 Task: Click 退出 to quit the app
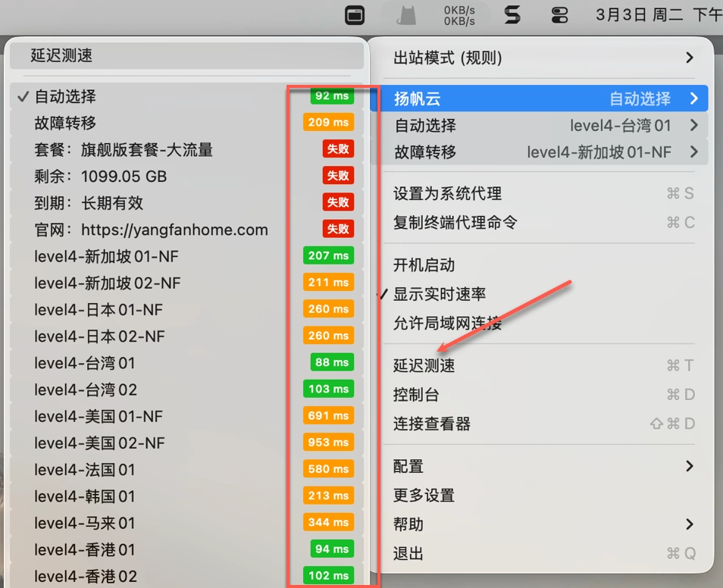pyautogui.click(x=539, y=553)
